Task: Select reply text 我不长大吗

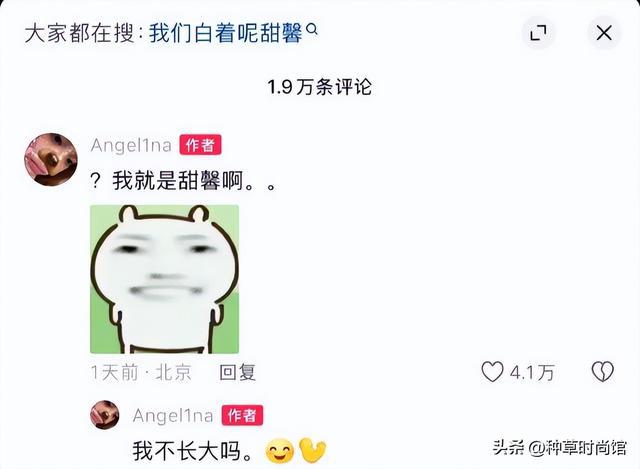Action: pyautogui.click(x=188, y=451)
